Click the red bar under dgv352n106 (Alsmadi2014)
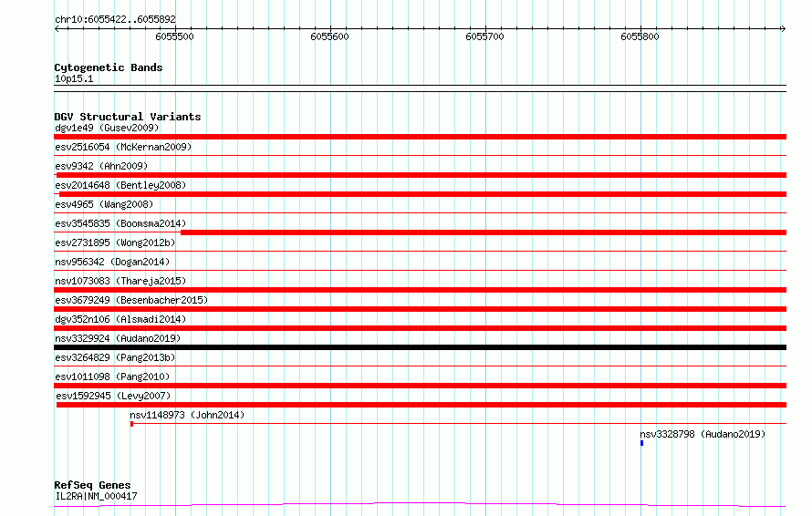 420,328
